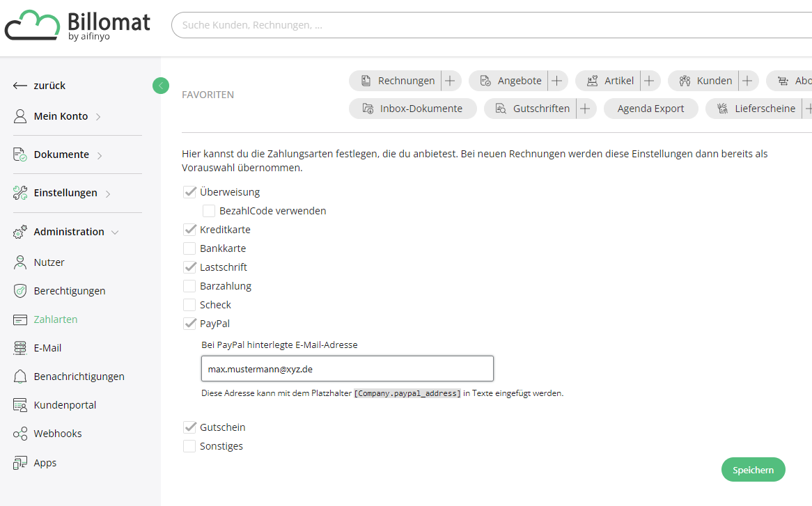Open Nutzer in sidebar
This screenshot has width=812, height=506.
[49, 262]
